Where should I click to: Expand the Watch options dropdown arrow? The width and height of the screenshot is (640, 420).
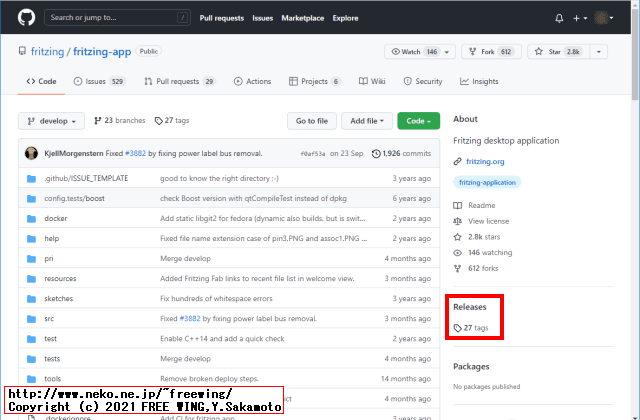pyautogui.click(x=448, y=52)
